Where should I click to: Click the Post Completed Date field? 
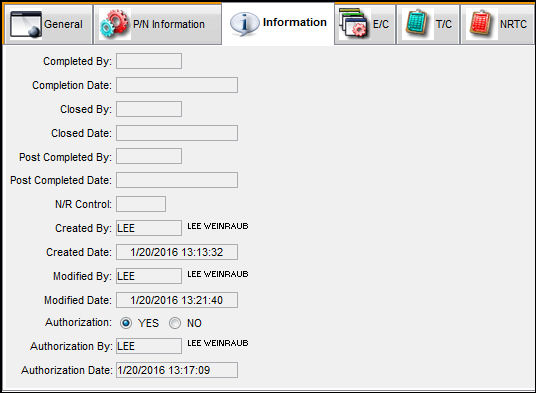pyautogui.click(x=177, y=180)
